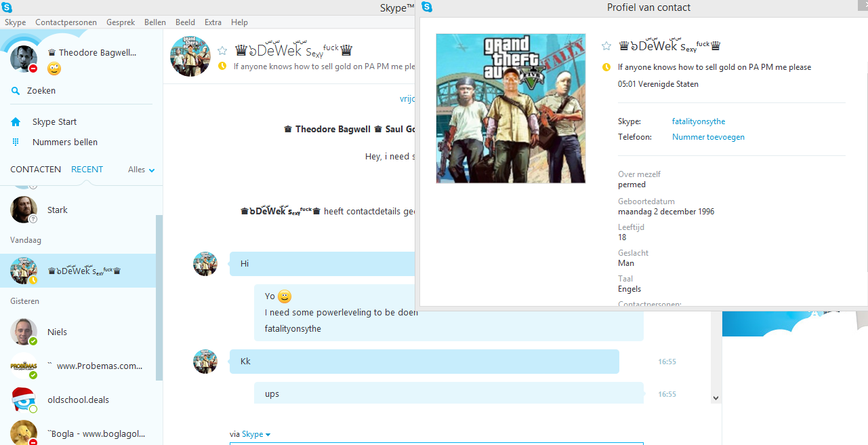Expand the Alles filter dropdown
868x445 pixels.
[142, 170]
